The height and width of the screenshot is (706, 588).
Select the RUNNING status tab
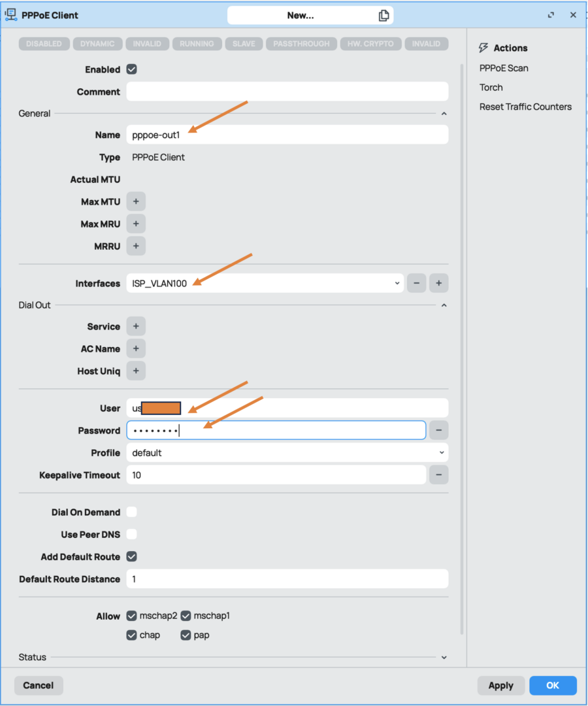click(197, 44)
